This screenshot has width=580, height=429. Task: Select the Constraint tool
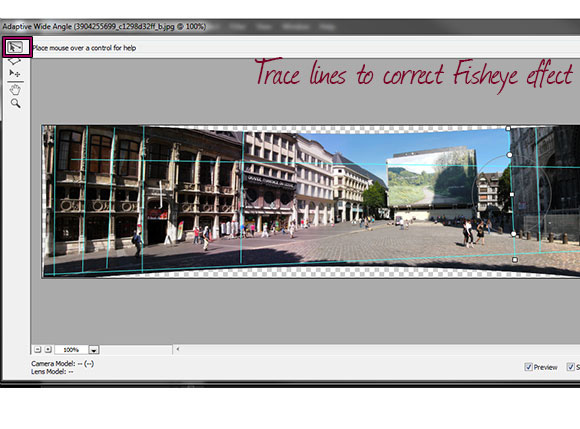15,47
